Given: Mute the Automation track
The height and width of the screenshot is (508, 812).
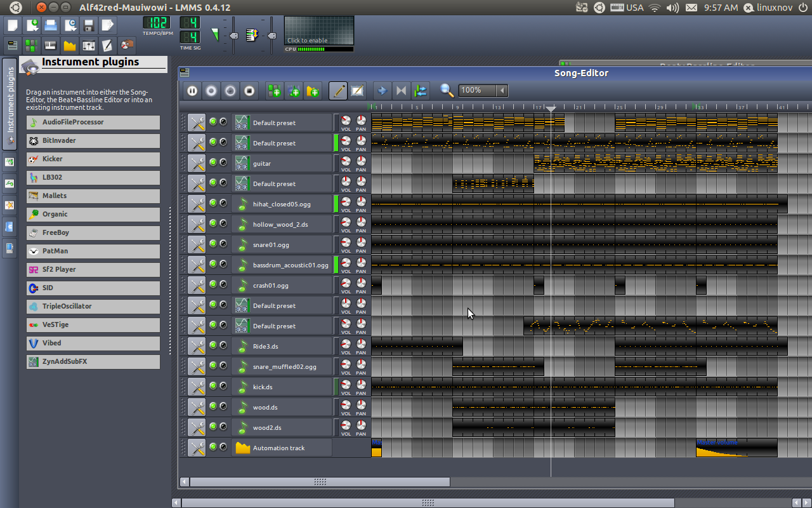Looking at the screenshot, I should (x=213, y=447).
